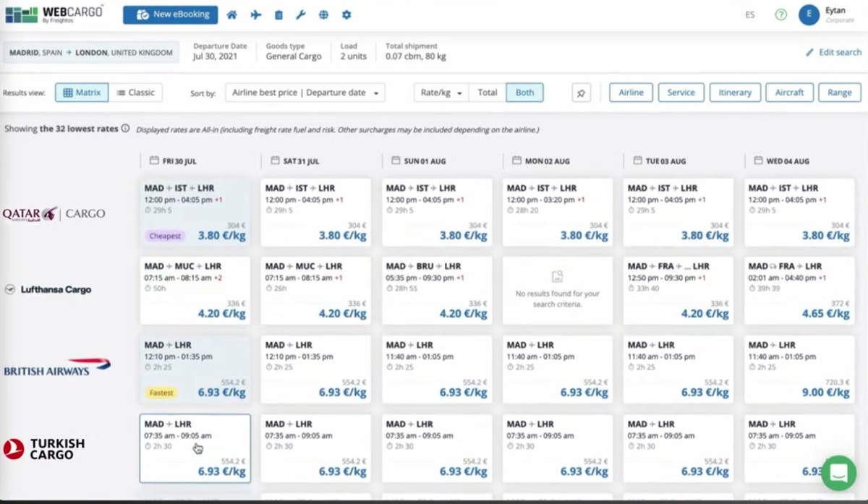This screenshot has width=868, height=504.
Task: Click the Departure Date Jul 30, 2021 field
Action: pyautogui.click(x=220, y=51)
